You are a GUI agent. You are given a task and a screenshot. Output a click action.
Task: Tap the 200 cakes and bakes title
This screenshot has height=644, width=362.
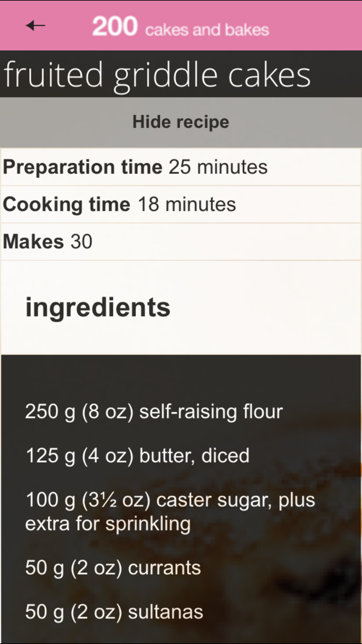point(181,26)
